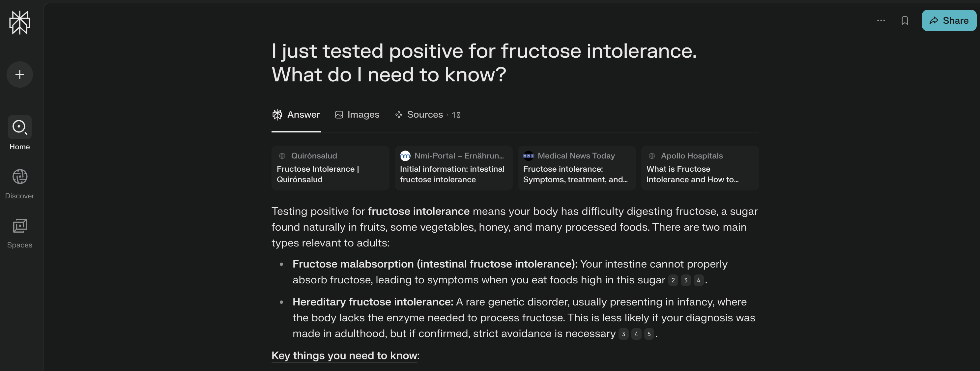The width and height of the screenshot is (980, 371).
Task: Click the Nmi-Portal favicon icon
Action: 405,156
